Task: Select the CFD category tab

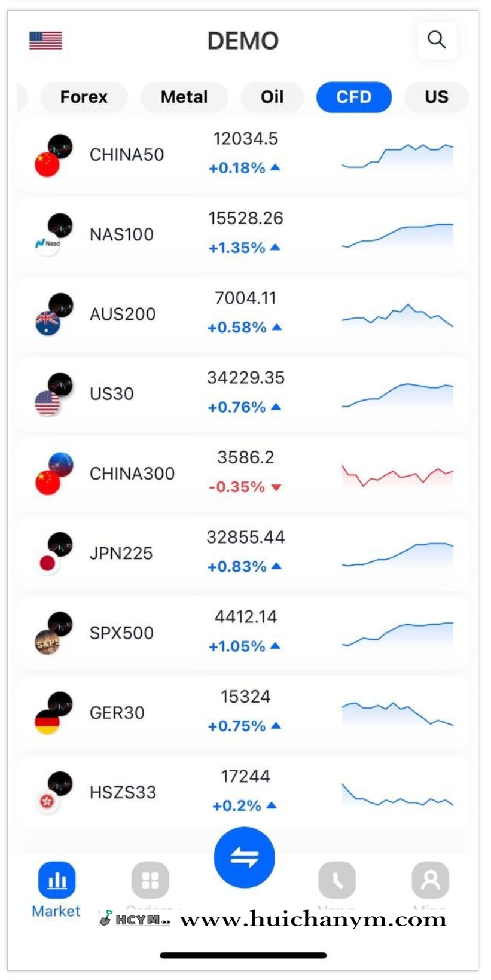Action: (354, 97)
